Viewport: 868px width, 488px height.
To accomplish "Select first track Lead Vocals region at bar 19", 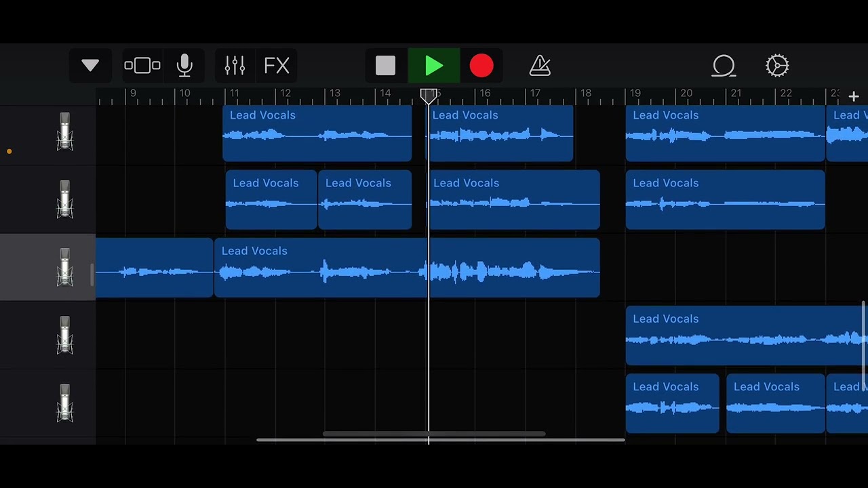I will pos(725,133).
